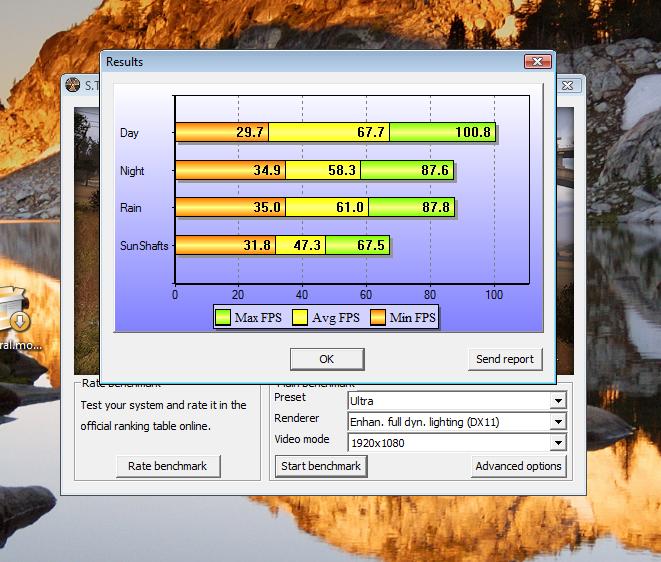Click the Night 87.6 max FPS bar

[407, 170]
